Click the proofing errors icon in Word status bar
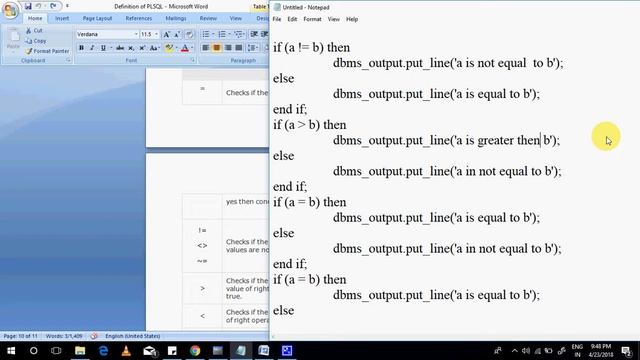Viewport: 640px width, 360px height. [x=94, y=336]
